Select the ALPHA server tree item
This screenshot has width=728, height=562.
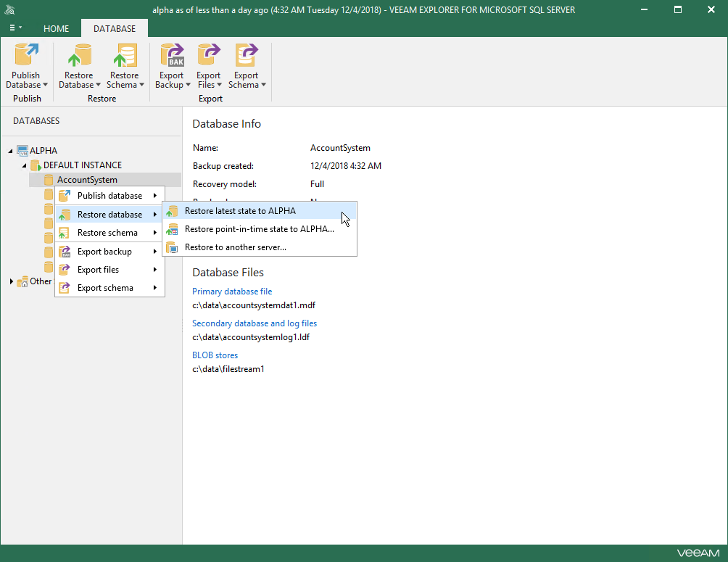44,151
